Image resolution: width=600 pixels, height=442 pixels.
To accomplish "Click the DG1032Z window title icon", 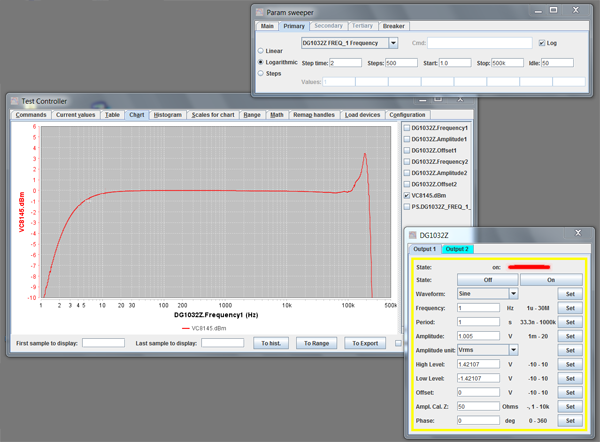I will [413, 235].
